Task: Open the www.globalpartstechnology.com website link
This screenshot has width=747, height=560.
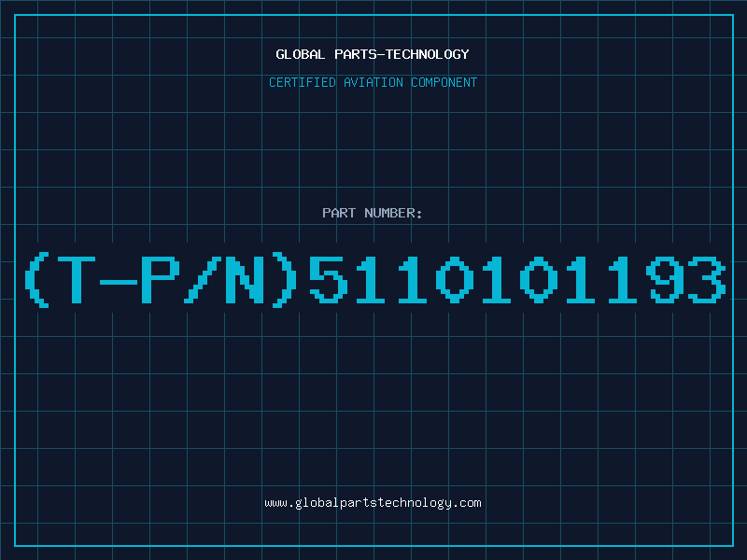Action: [x=373, y=503]
